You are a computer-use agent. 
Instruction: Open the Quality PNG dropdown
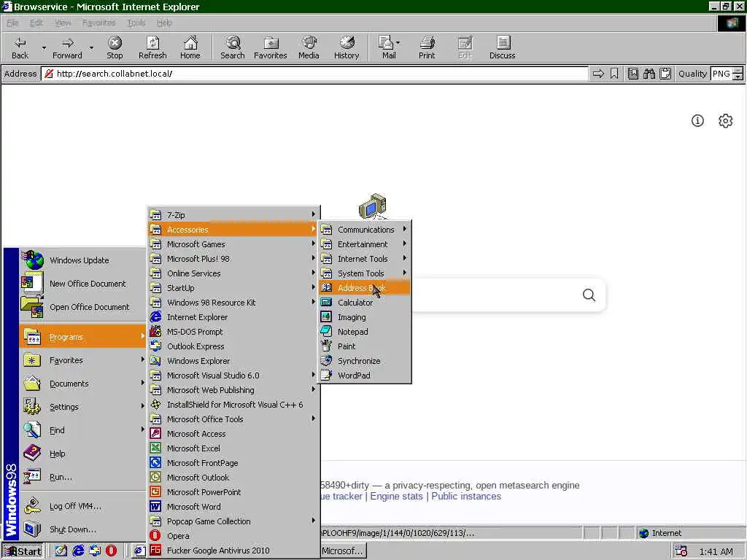pos(738,74)
